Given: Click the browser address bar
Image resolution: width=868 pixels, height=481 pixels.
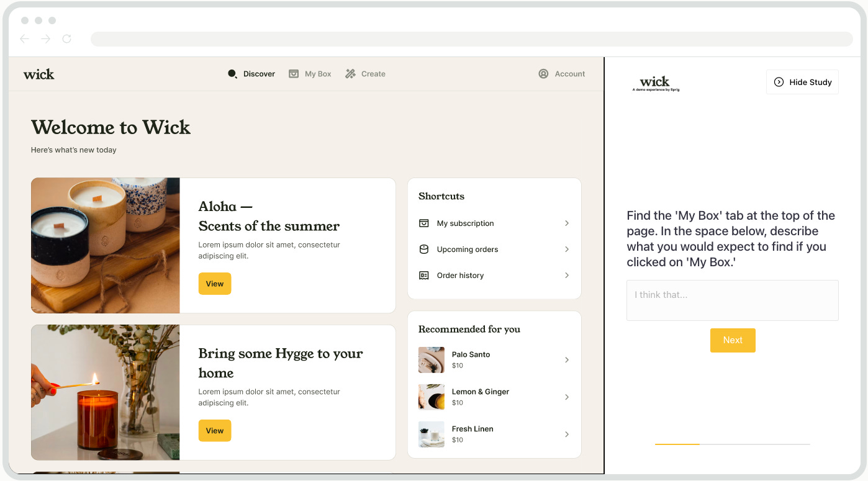Looking at the screenshot, I should [472, 39].
